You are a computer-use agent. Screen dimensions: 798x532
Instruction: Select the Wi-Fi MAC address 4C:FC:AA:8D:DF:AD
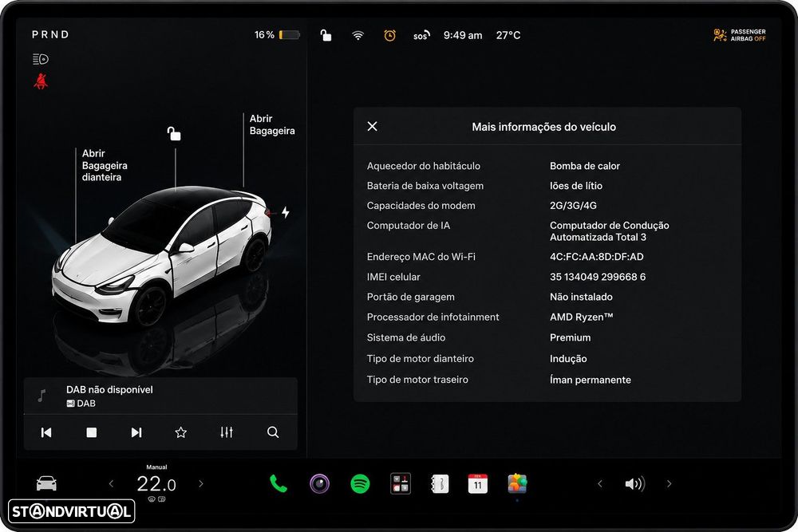tap(596, 257)
